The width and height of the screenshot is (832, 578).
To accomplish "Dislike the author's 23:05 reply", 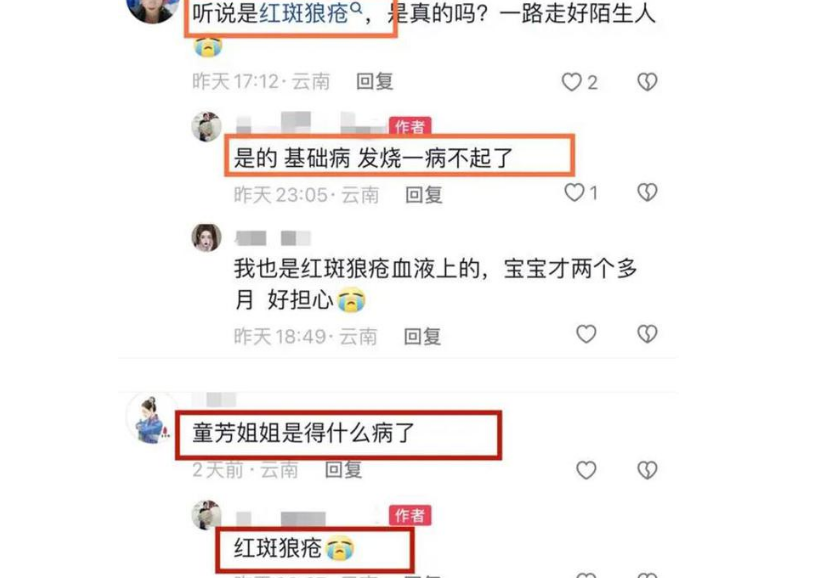I will [647, 192].
